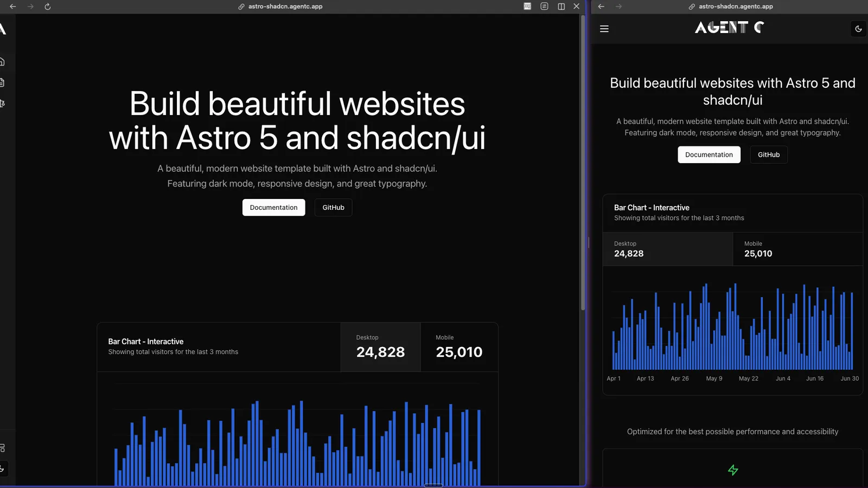
Task: Select the Desktop 24,828 tab in right chart
Action: coord(668,249)
